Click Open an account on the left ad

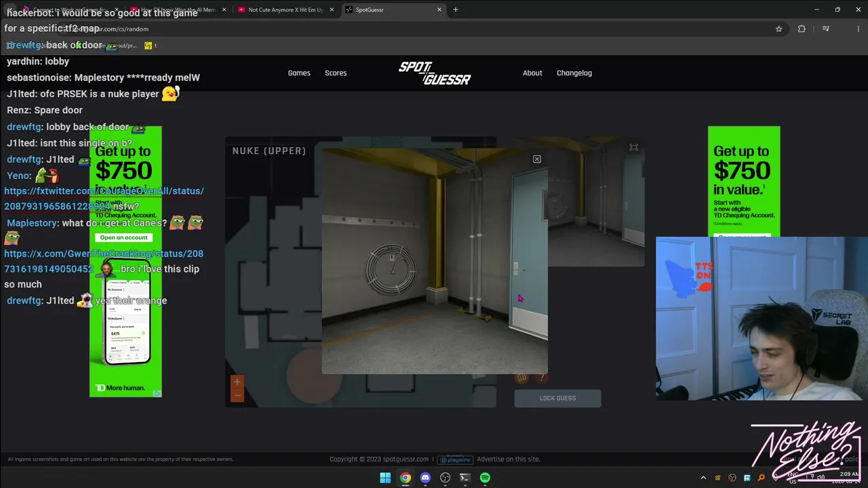(x=123, y=237)
